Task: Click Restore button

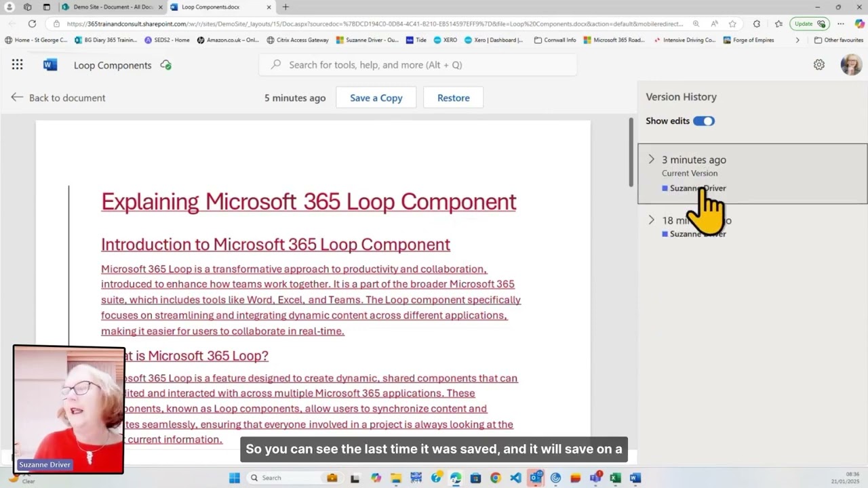Action: [x=454, y=98]
